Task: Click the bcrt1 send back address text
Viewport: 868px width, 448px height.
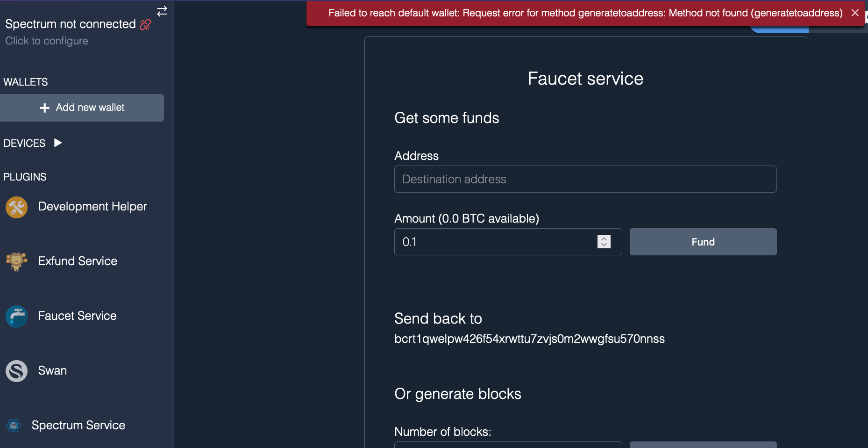Action: 529,339
